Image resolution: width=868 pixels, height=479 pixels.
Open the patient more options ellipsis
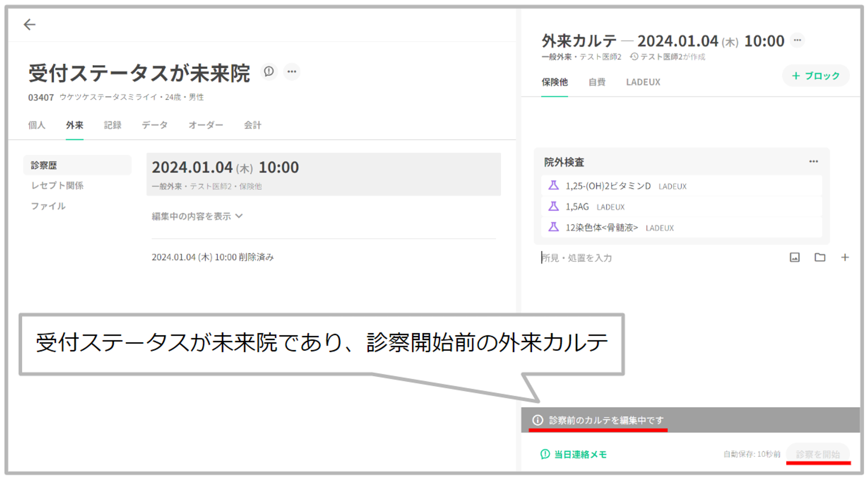[x=292, y=71]
